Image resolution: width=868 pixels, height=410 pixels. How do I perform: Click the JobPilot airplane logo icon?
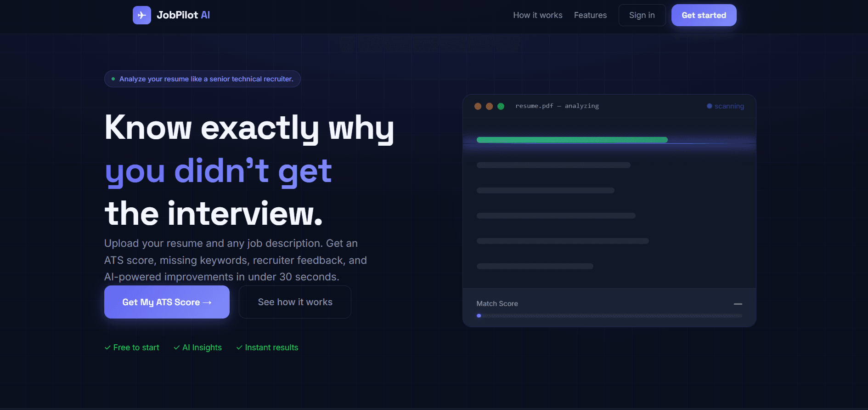142,15
